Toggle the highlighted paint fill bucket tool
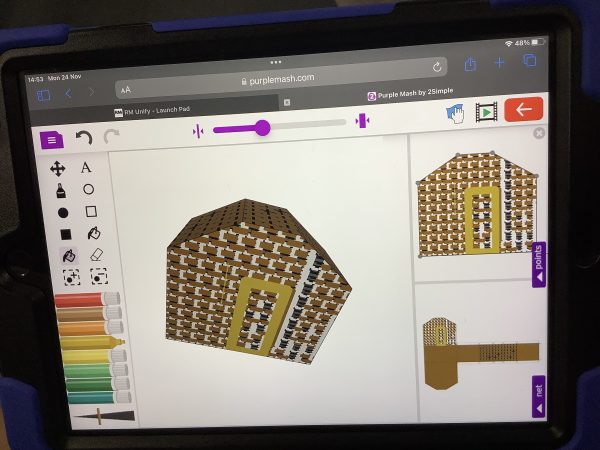Screen dimensions: 600x450 [68, 256]
